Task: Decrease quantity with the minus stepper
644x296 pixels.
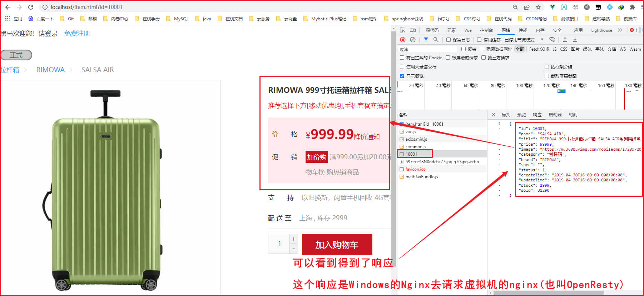Action: [x=294, y=249]
